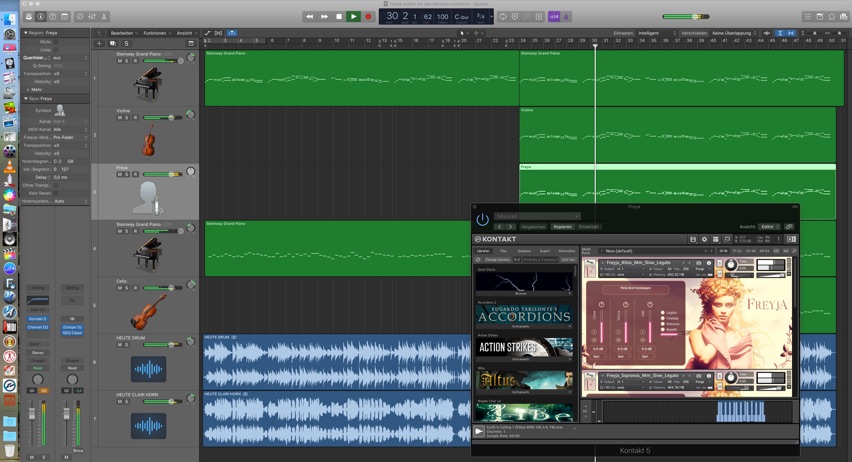This screenshot has height=462, width=852.
Task: Adjust the master volume slider in control bar
Action: [686, 17]
